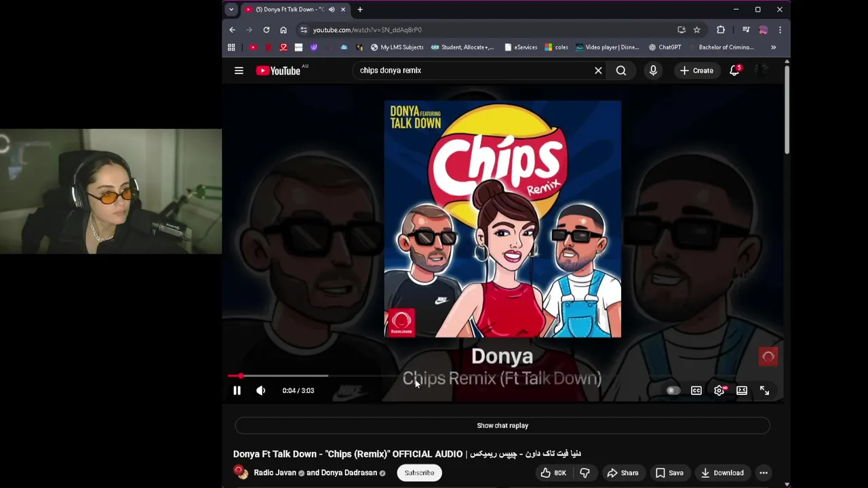Seek on the video progress bar
The width and height of the screenshot is (868, 488).
(x=502, y=375)
